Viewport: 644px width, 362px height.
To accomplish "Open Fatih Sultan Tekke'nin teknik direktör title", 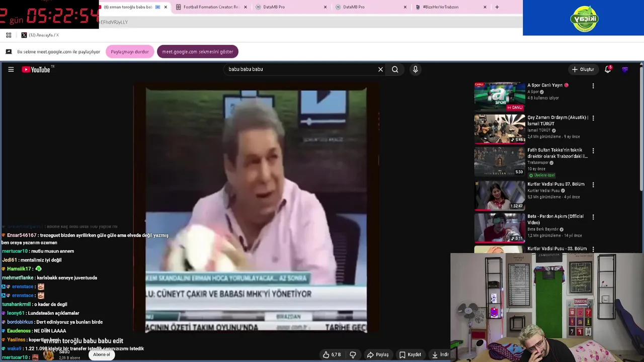I will pyautogui.click(x=557, y=153).
